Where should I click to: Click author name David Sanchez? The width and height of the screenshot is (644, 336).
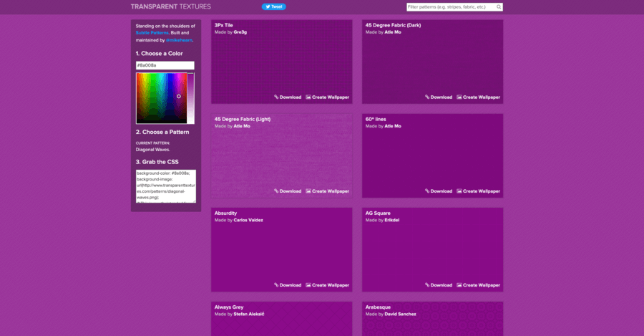[400, 315]
